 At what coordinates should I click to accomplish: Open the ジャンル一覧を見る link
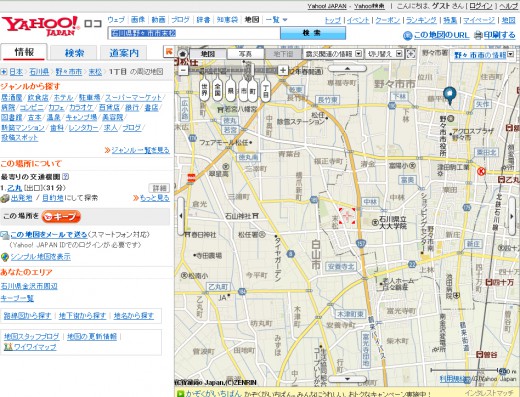click(x=140, y=150)
